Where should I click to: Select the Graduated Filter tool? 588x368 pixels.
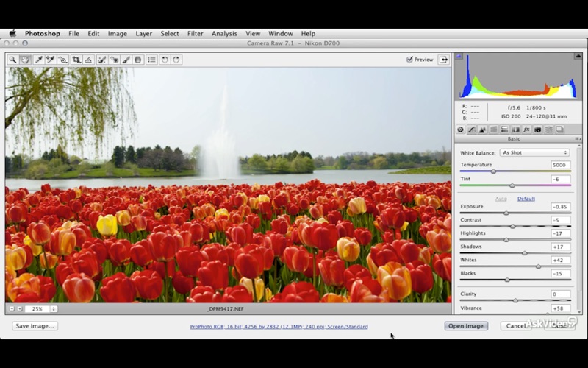(x=138, y=60)
